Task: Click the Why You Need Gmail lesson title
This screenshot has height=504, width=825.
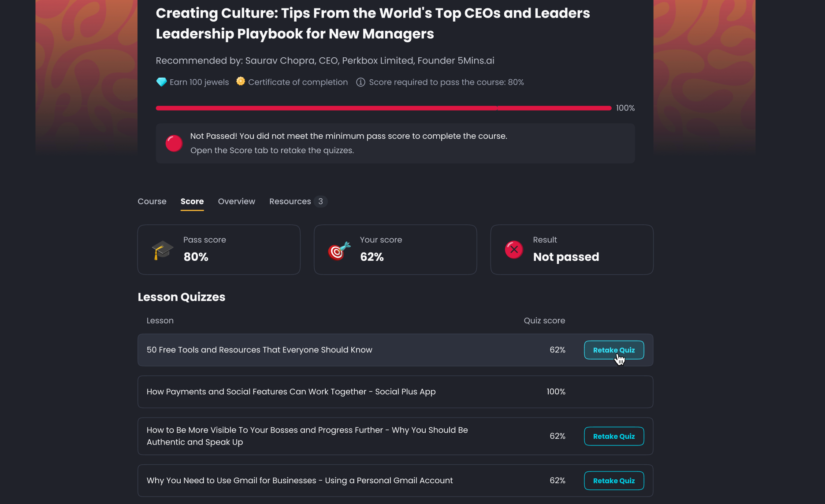Action: pos(300,481)
